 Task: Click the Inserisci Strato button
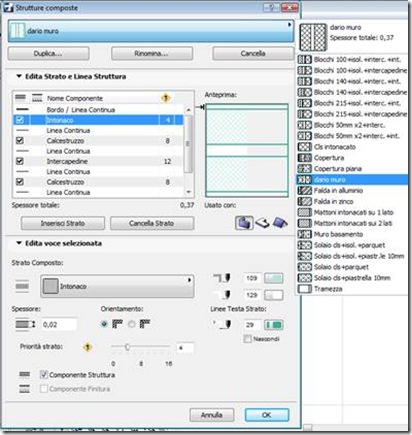click(63, 223)
